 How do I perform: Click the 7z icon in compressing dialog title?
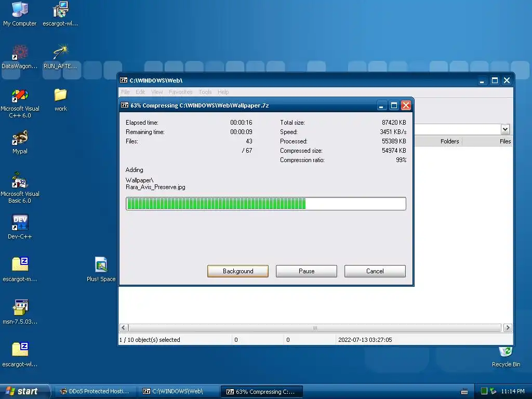point(125,105)
